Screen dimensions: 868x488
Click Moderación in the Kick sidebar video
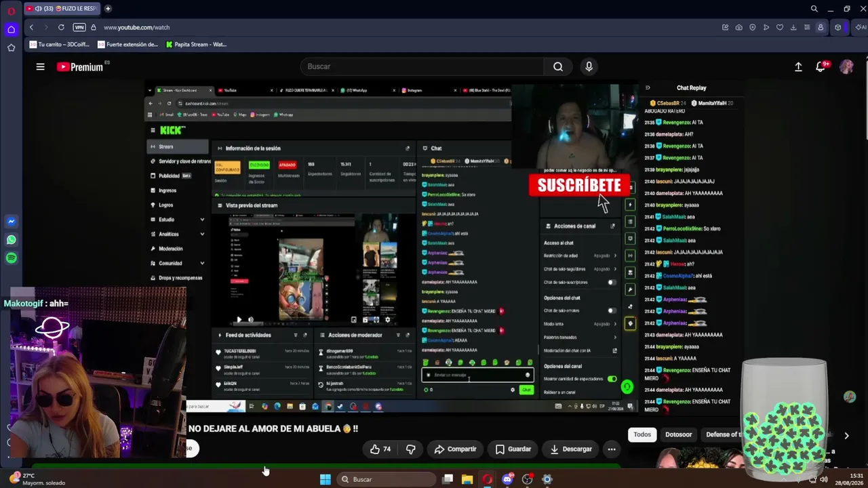171,249
